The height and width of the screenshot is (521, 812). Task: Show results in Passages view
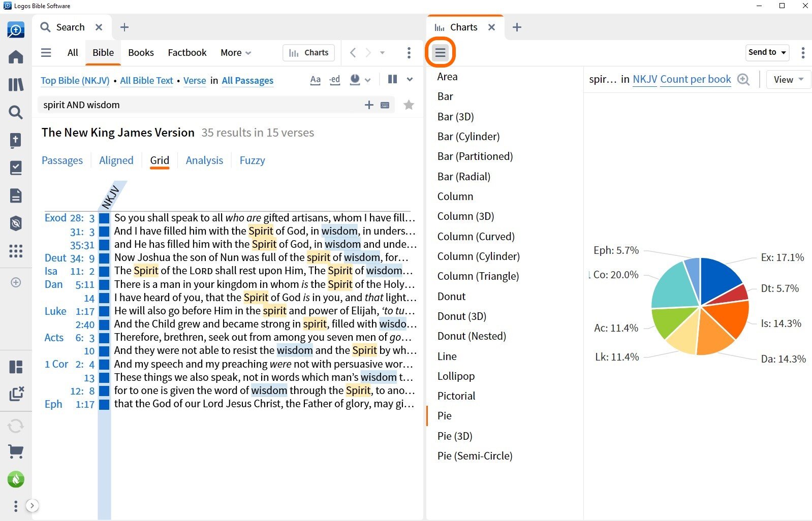(x=62, y=160)
